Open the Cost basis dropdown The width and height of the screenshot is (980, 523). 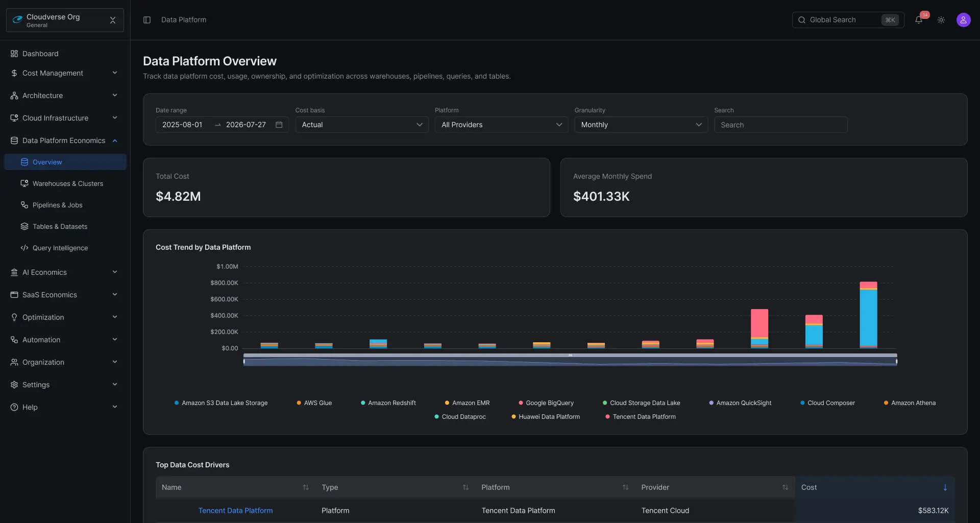click(361, 125)
